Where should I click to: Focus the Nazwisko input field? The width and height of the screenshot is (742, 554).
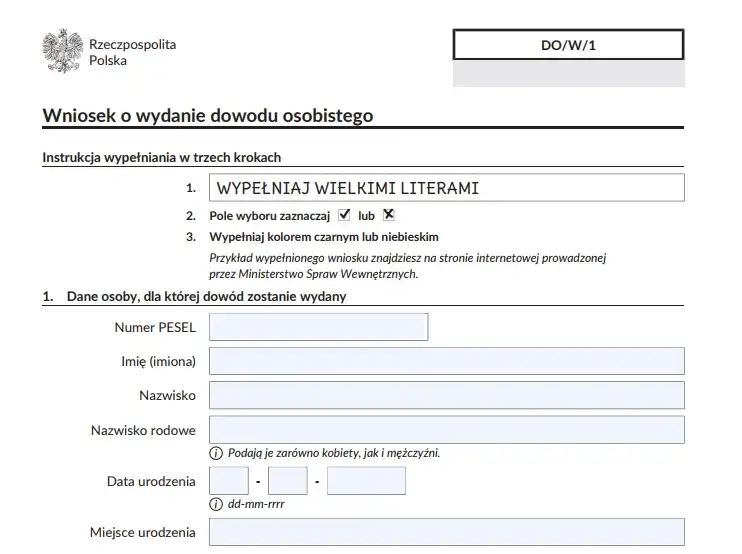click(x=447, y=395)
